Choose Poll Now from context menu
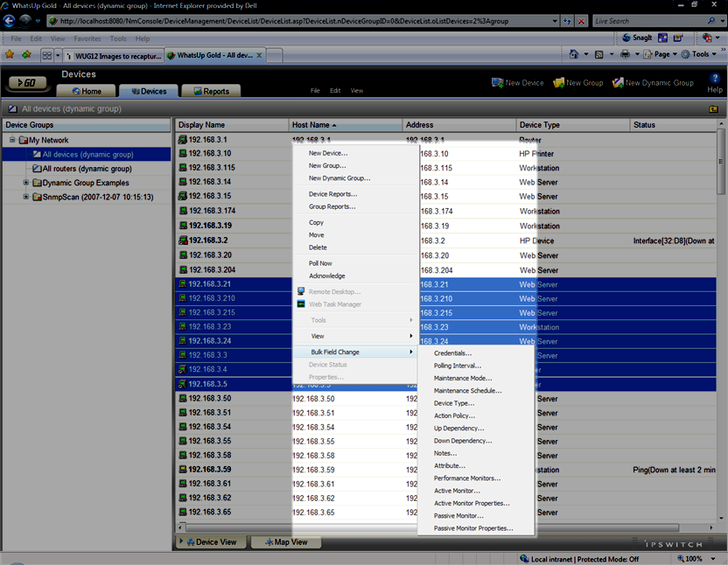The image size is (728, 565). point(320,263)
